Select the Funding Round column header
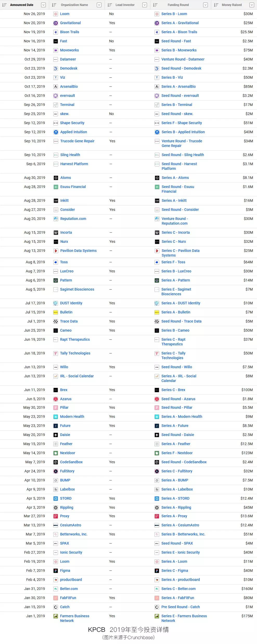The image size is (257, 644). click(x=178, y=5)
